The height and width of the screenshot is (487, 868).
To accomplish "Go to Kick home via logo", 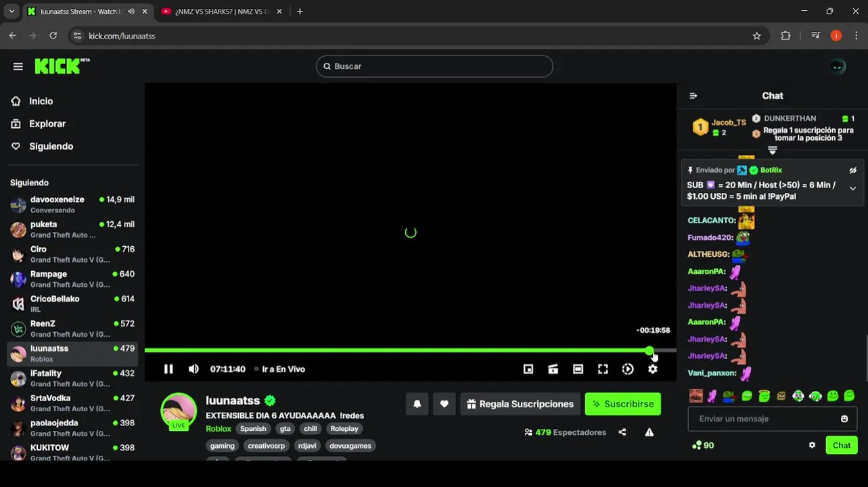I will 62,66.
